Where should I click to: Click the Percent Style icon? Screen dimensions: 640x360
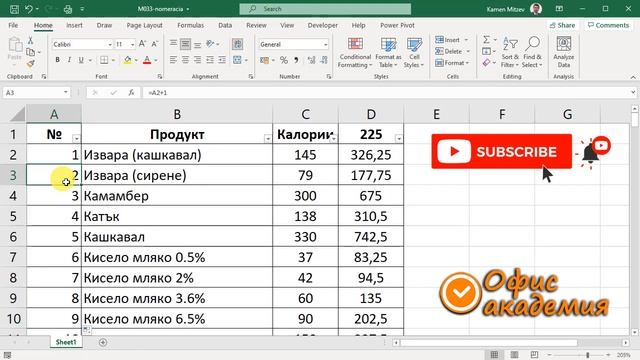point(284,60)
